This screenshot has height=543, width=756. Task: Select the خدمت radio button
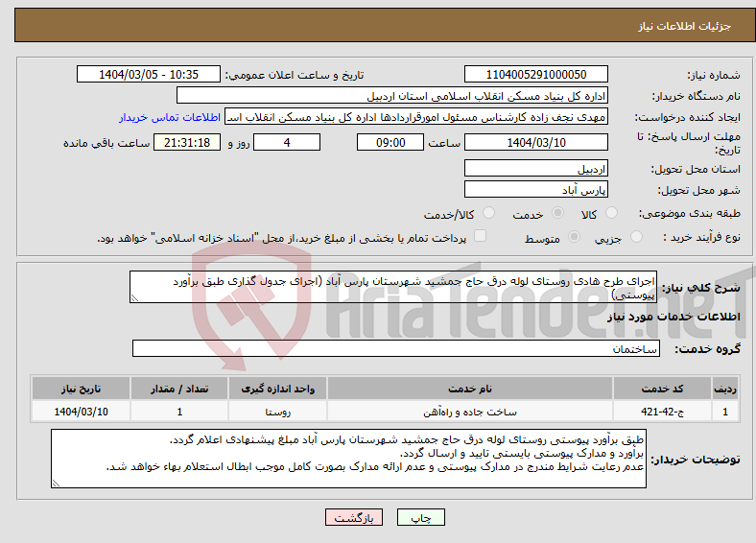(557, 213)
